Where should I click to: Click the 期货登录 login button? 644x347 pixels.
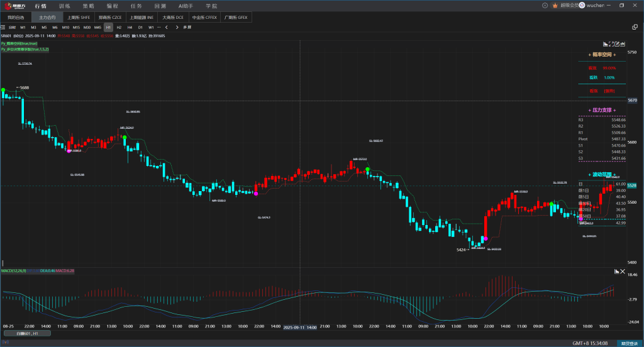(x=629, y=343)
